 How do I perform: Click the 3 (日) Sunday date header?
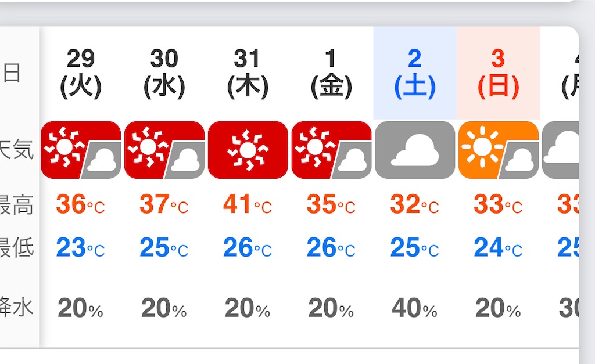[x=498, y=73]
